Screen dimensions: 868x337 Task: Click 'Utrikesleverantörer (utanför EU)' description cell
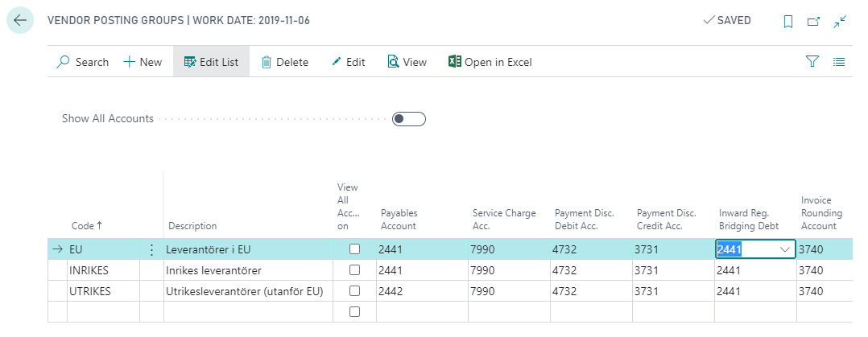[248, 292]
